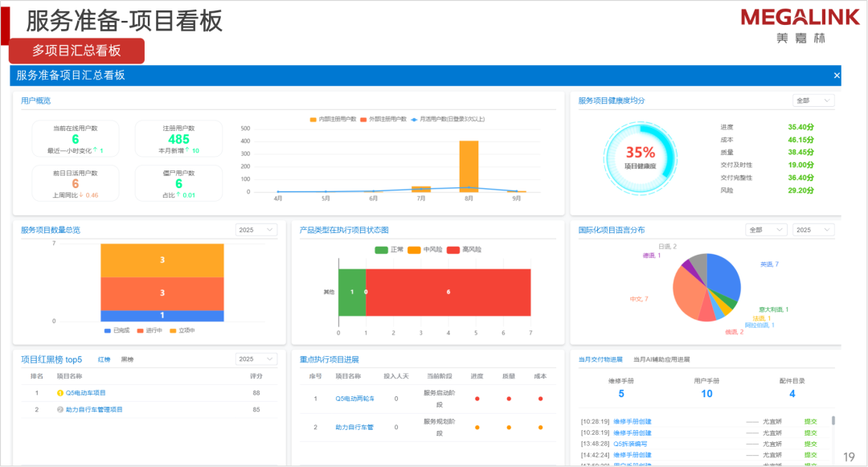This screenshot has height=467, width=868.
Task: Open the 助力自行车管理项目 link
Action: coord(94,410)
